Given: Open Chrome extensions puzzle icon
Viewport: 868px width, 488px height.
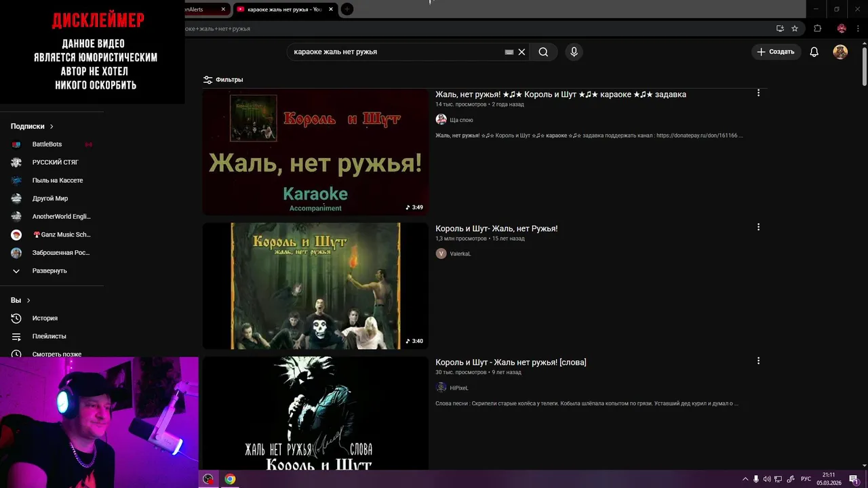Looking at the screenshot, I should click(x=817, y=28).
